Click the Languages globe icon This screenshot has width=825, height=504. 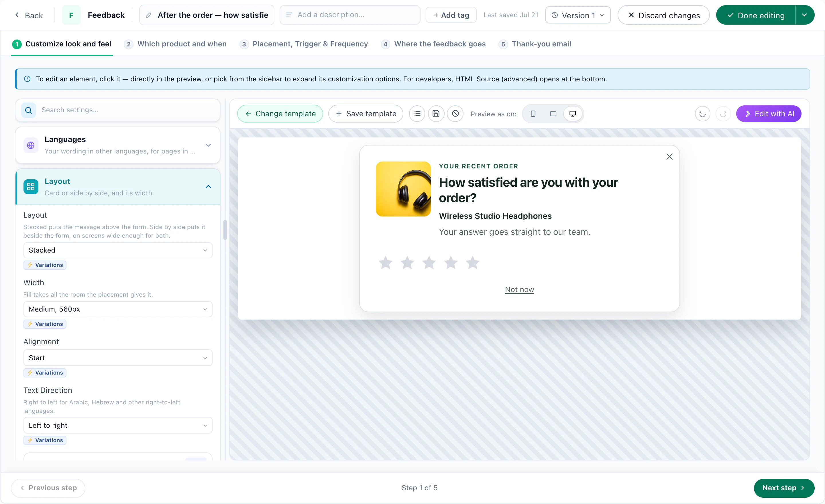(31, 145)
